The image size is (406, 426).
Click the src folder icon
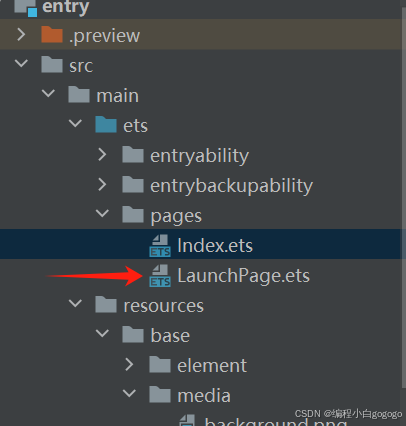pos(52,64)
